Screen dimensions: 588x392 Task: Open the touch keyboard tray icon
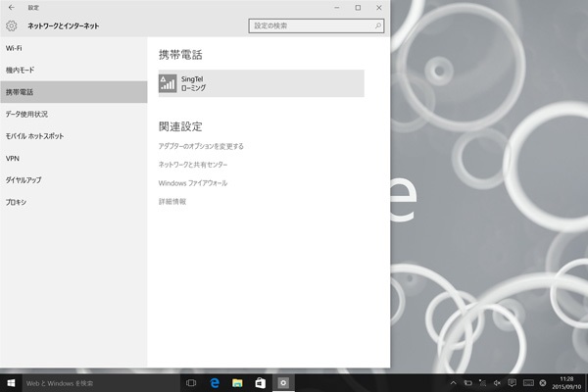[x=528, y=383]
